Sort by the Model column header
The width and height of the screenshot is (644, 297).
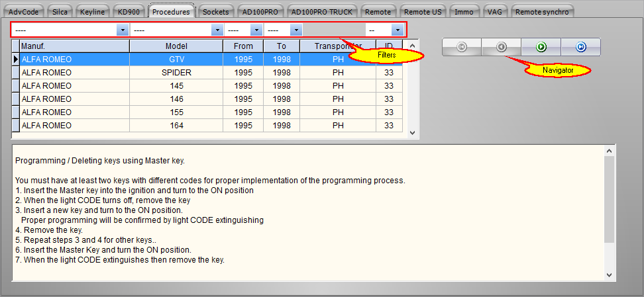(176, 46)
